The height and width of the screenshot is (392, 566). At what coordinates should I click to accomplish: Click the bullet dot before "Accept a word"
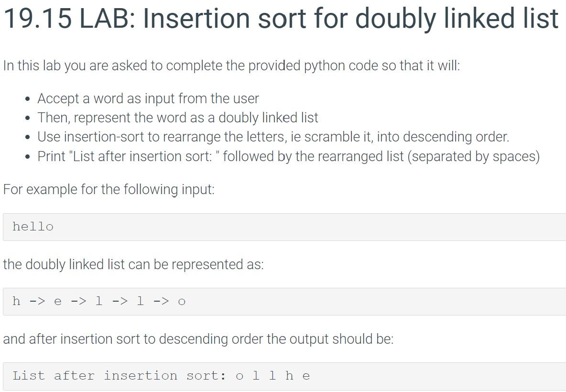click(x=29, y=99)
